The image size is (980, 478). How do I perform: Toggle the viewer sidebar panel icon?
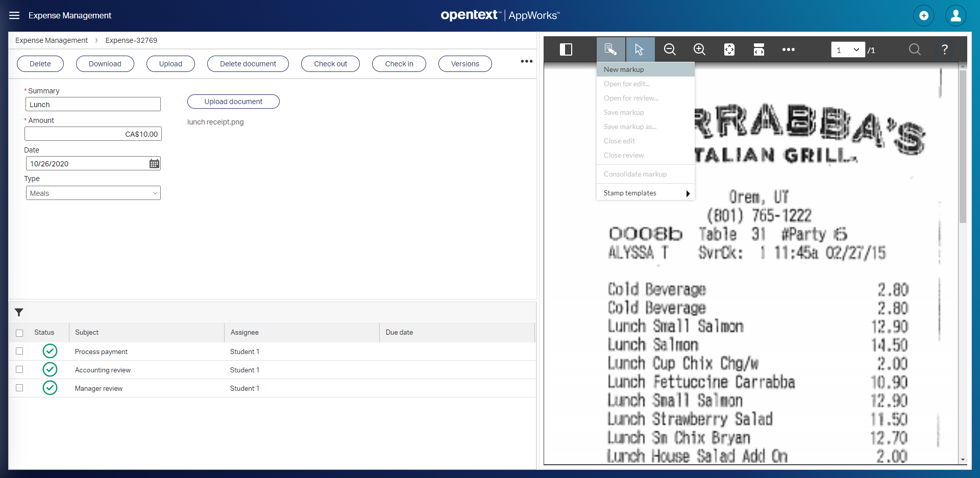pyautogui.click(x=566, y=49)
